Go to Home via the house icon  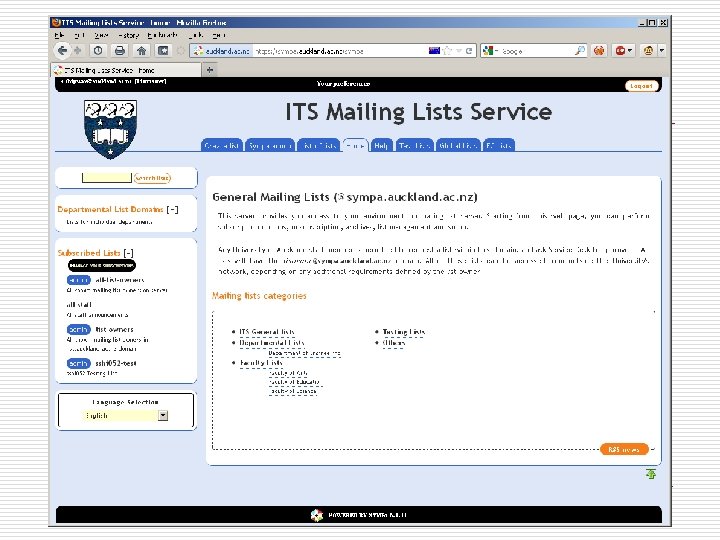coord(141,51)
